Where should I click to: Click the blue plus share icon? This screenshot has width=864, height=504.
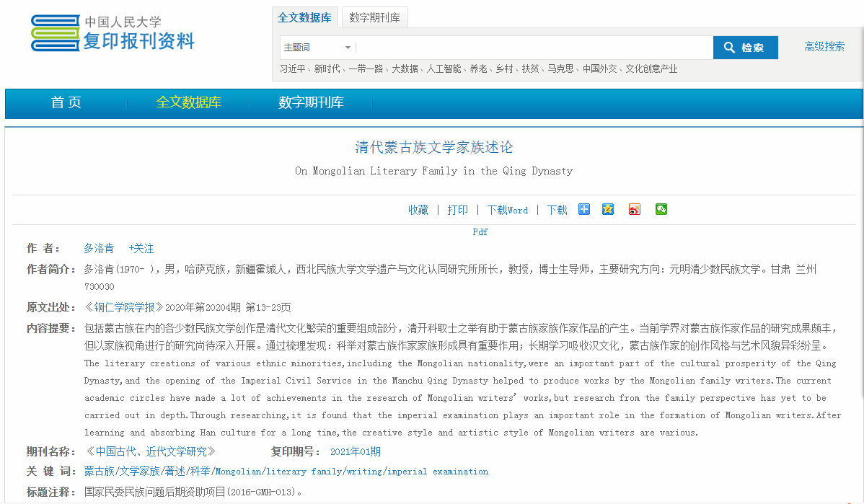point(584,209)
